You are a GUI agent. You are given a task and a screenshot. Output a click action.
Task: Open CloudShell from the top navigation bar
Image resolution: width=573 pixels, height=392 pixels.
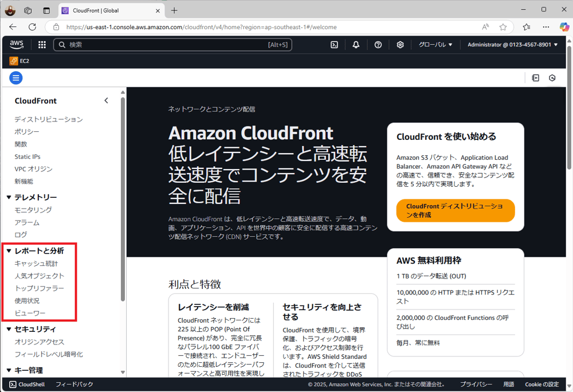pos(334,45)
